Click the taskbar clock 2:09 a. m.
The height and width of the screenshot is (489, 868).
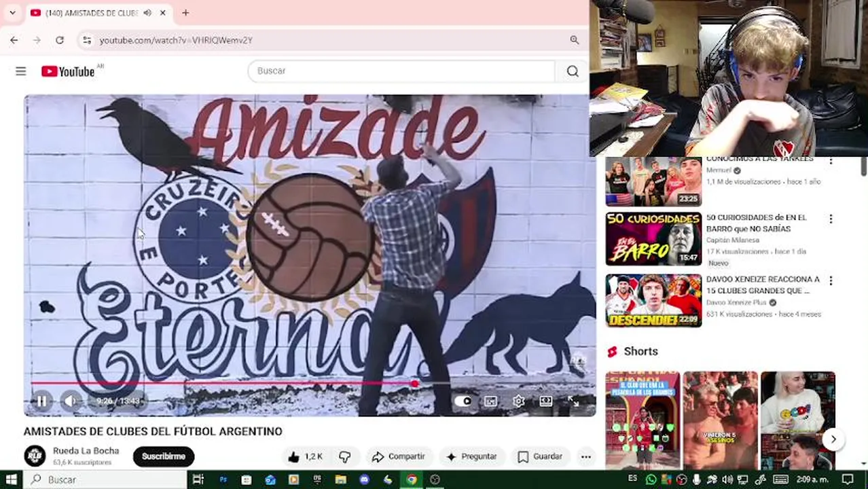tap(812, 479)
